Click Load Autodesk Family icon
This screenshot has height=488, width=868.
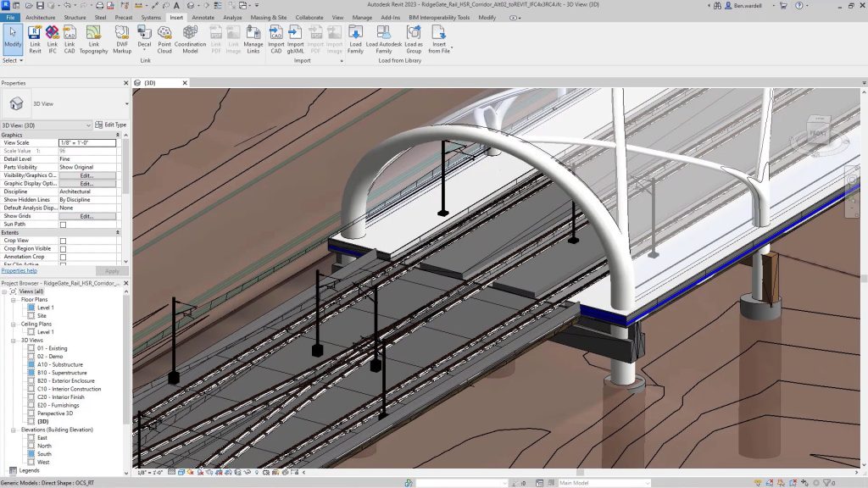[384, 39]
